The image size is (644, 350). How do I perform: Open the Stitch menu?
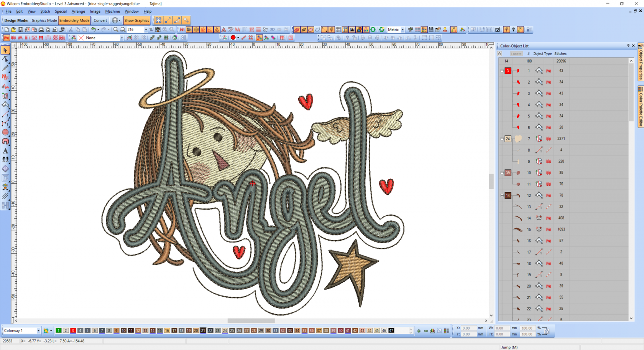point(45,12)
